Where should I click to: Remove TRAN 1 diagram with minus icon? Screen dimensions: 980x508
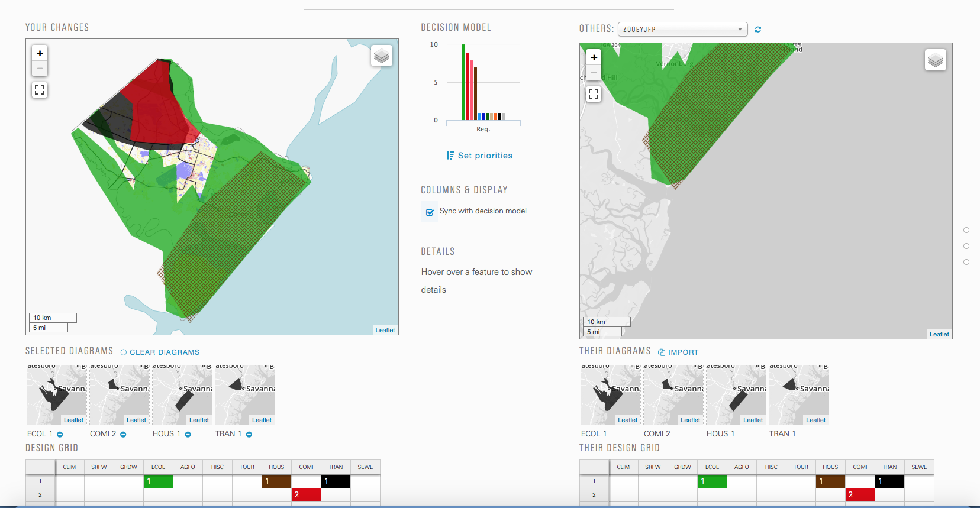249,435
